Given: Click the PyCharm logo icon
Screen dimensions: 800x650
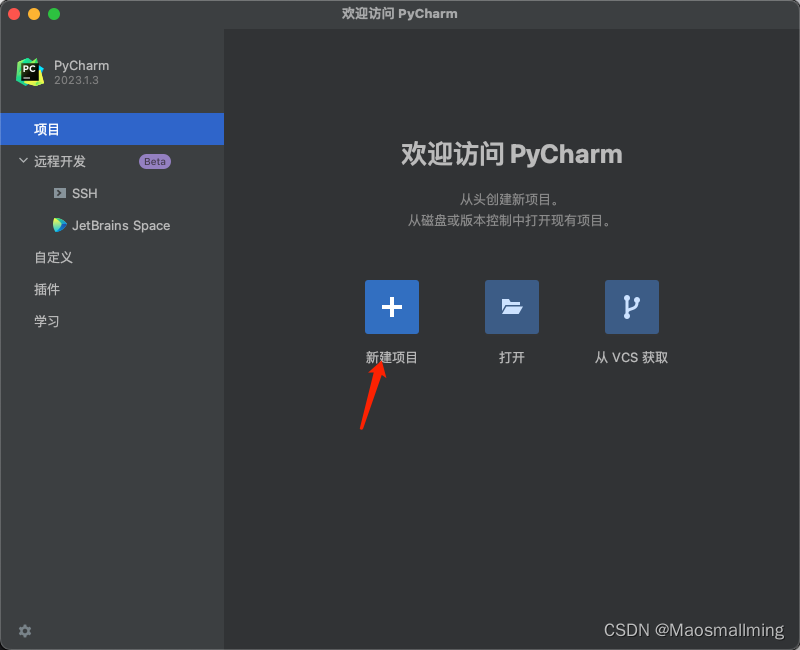Looking at the screenshot, I should [x=30, y=72].
